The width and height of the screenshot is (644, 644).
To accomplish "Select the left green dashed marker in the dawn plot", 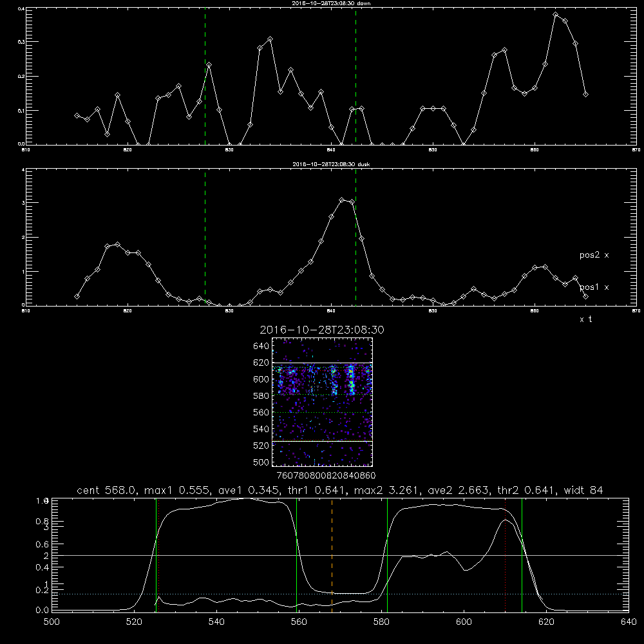I will click(x=205, y=76).
